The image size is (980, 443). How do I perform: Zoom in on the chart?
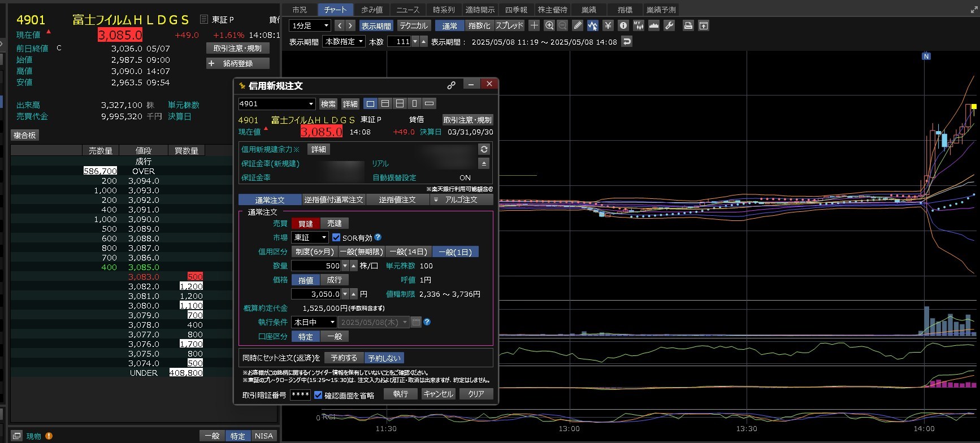tap(549, 25)
